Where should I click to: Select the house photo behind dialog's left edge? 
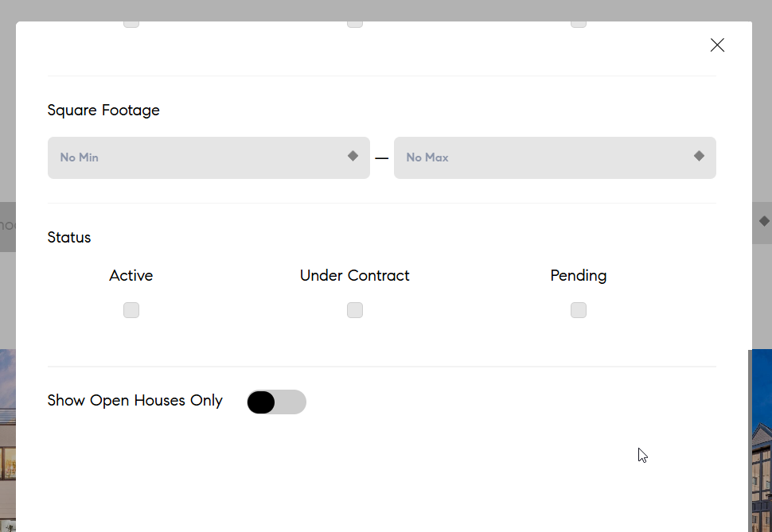(x=8, y=441)
